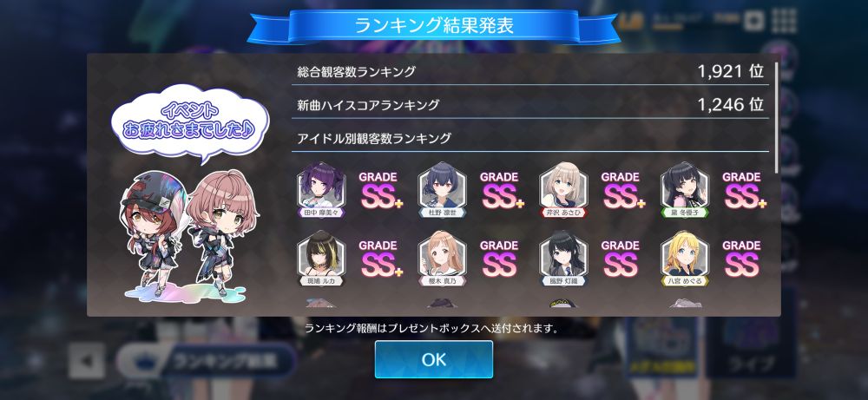868x400 pixels.
Task: Click the ranking list vertical scrollbar
Action: (776, 117)
